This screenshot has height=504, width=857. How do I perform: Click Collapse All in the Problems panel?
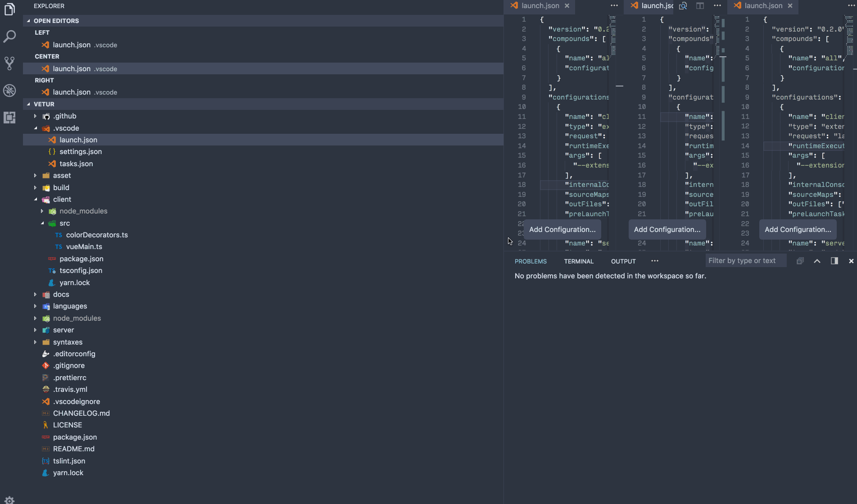[800, 261]
